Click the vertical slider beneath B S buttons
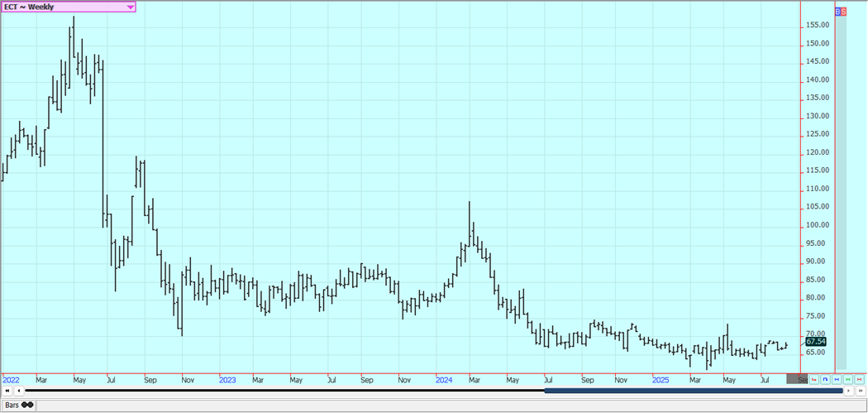 841,192
